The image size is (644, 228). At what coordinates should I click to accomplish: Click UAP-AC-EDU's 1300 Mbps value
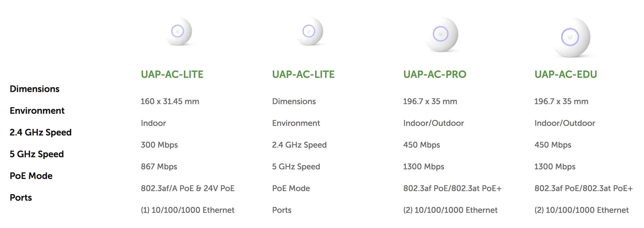pyautogui.click(x=555, y=167)
